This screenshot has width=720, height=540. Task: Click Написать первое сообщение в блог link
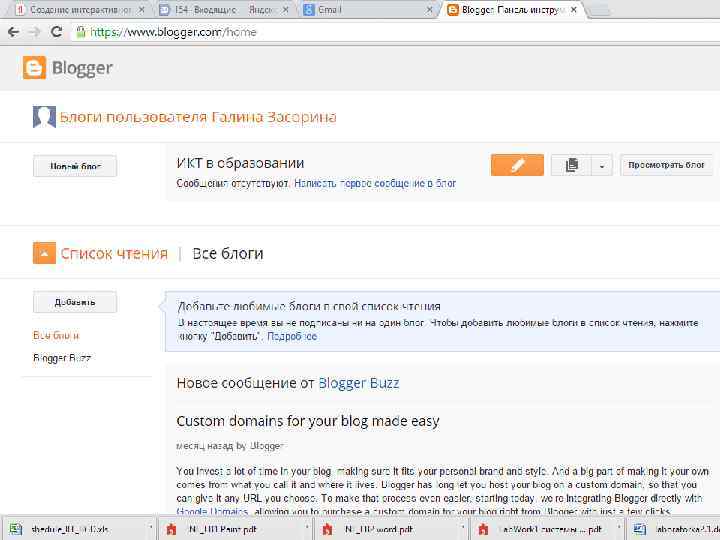[x=375, y=183]
